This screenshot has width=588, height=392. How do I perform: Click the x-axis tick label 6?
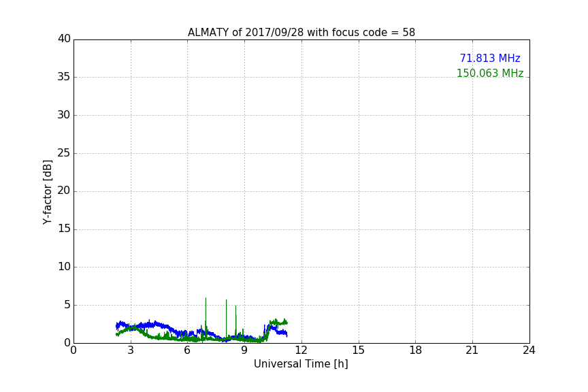(188, 350)
